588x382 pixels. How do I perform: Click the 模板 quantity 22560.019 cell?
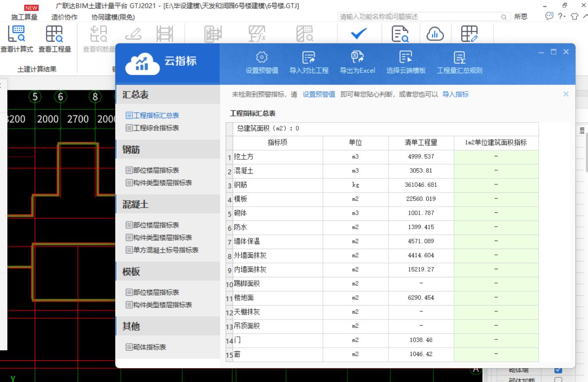click(x=421, y=199)
